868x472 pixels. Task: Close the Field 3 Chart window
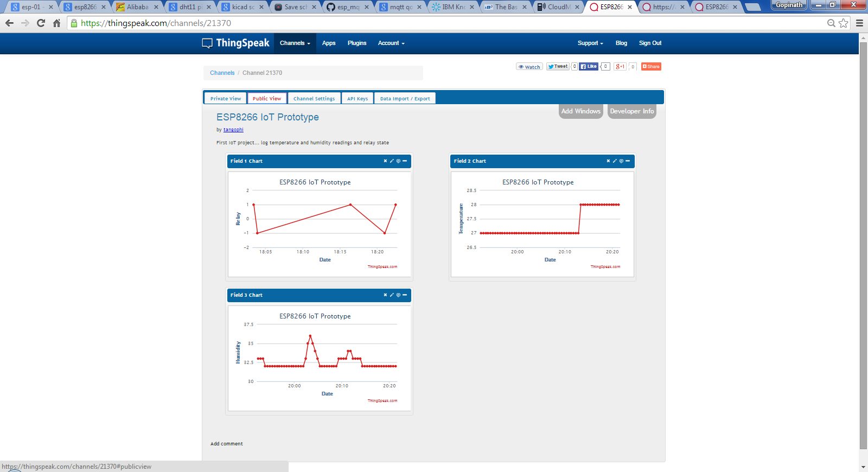tap(385, 295)
